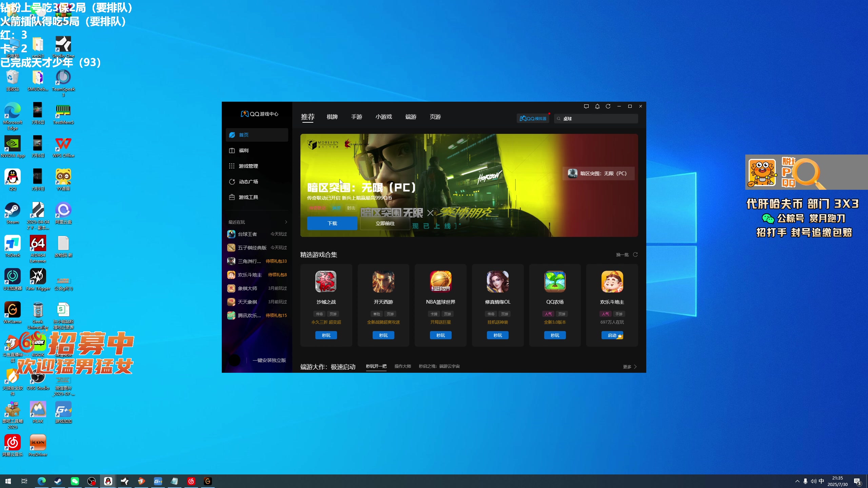
Task: Open WeGame desktop shortcut
Action: 13,313
